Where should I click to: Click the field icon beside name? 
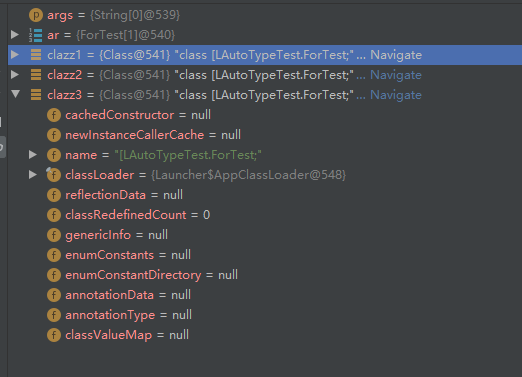coord(54,155)
